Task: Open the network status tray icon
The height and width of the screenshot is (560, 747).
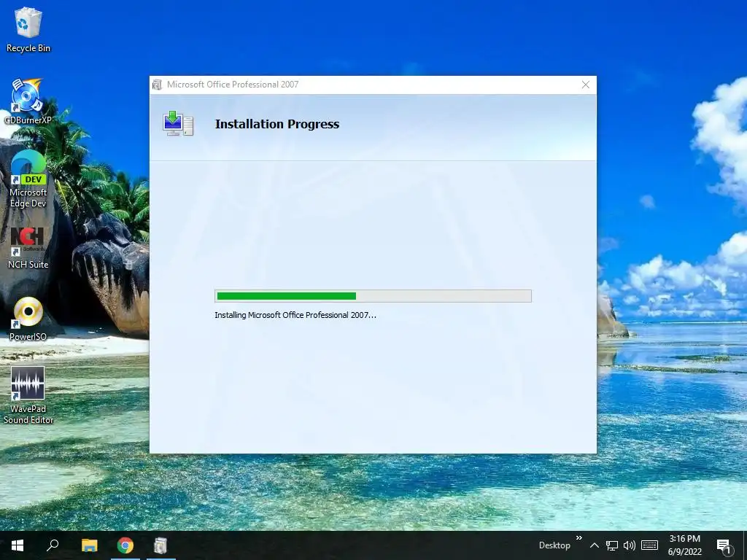Action: 612,545
